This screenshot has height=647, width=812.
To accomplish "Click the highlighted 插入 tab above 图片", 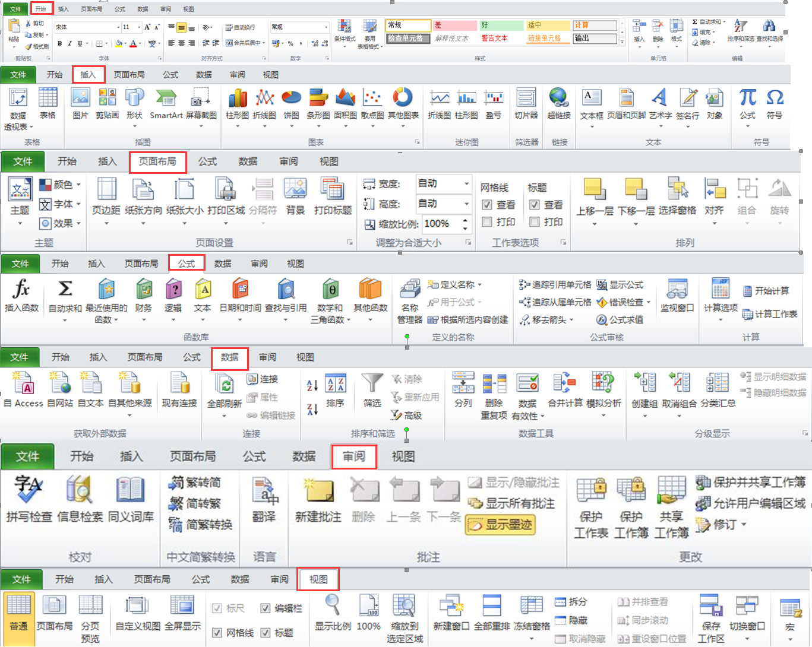I will point(88,75).
